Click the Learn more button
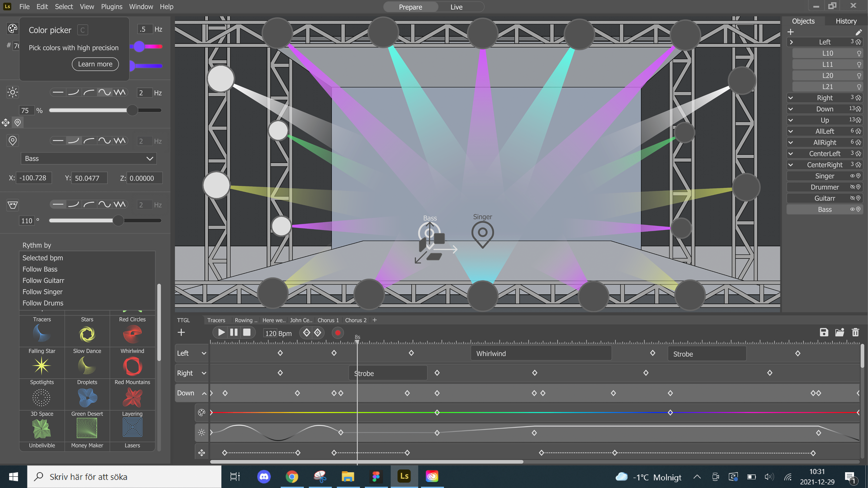The width and height of the screenshot is (868, 488). (x=95, y=64)
